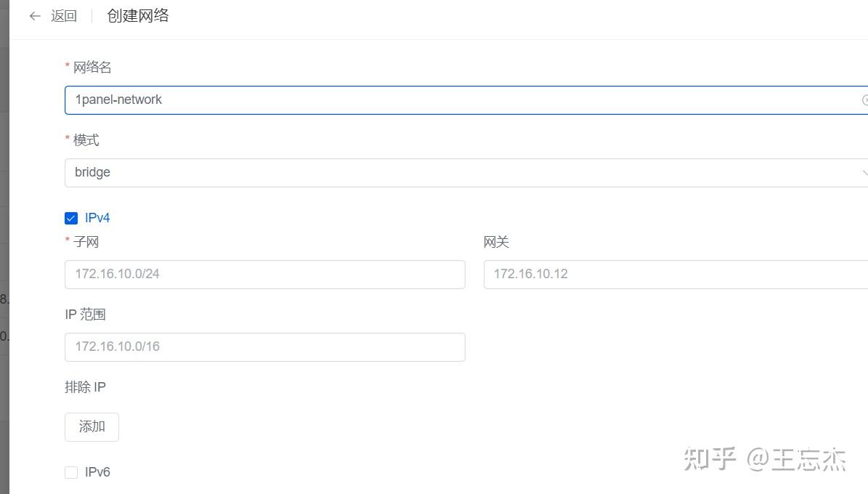This screenshot has width=868, height=494.
Task: Click the empty IPv6 checkbox square
Action: (70, 471)
